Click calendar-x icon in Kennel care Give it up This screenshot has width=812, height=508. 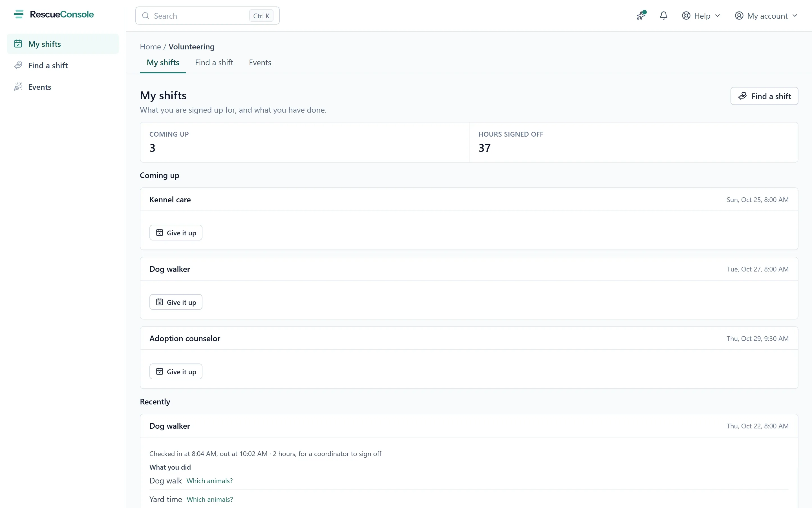[x=160, y=233]
